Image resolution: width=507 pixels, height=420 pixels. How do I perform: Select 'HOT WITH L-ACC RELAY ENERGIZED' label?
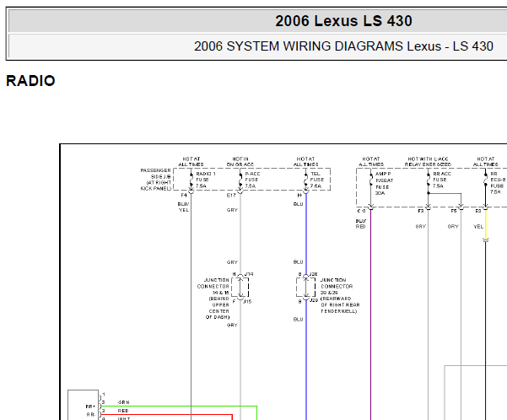[428, 162]
